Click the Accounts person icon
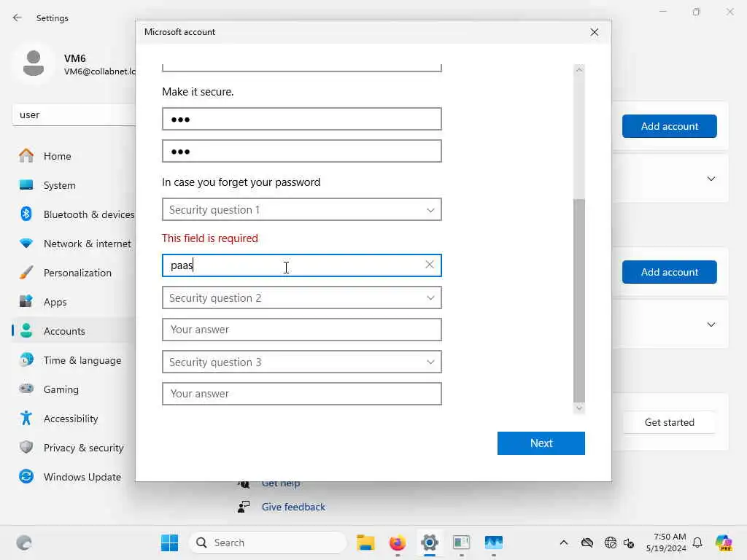747x560 pixels. click(26, 330)
